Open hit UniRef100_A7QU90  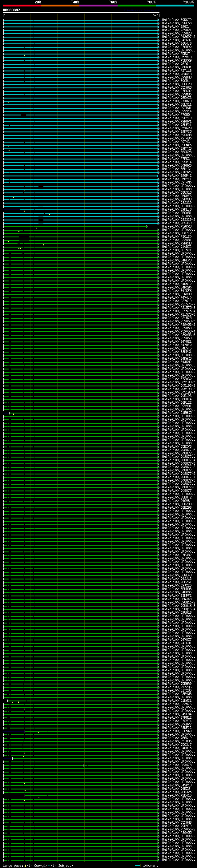coord(176,47)
